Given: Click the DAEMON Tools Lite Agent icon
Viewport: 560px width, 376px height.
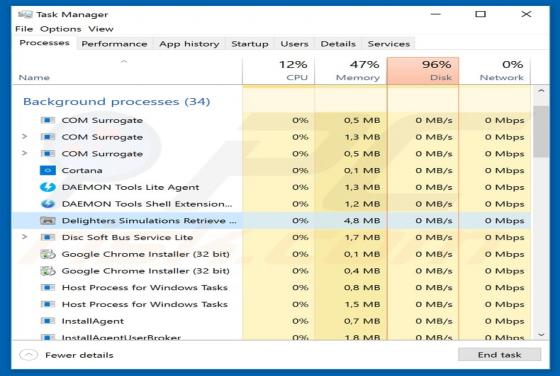Looking at the screenshot, I should point(48,187).
